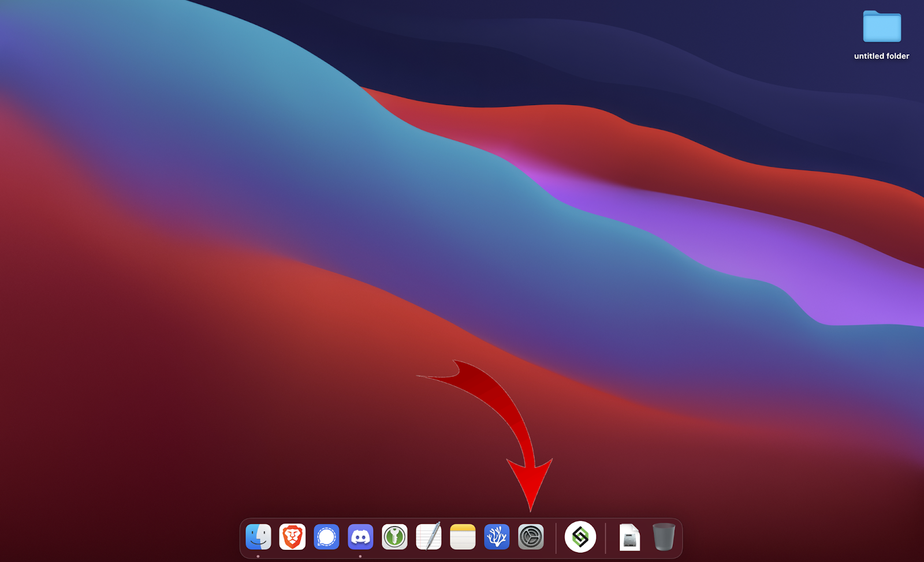Click the "untitled folder" name label
Image resolution: width=924 pixels, height=562 pixels.
click(882, 56)
